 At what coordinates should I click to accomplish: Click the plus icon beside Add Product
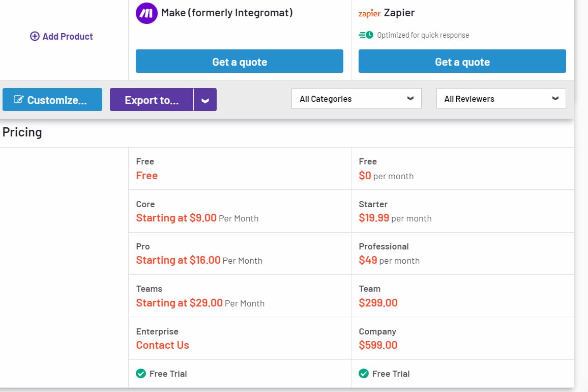pyautogui.click(x=35, y=36)
